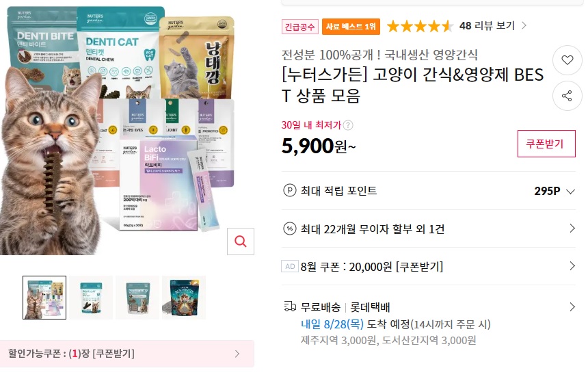Select the first product thumbnail with the cat
The width and height of the screenshot is (588, 379).
point(44,298)
